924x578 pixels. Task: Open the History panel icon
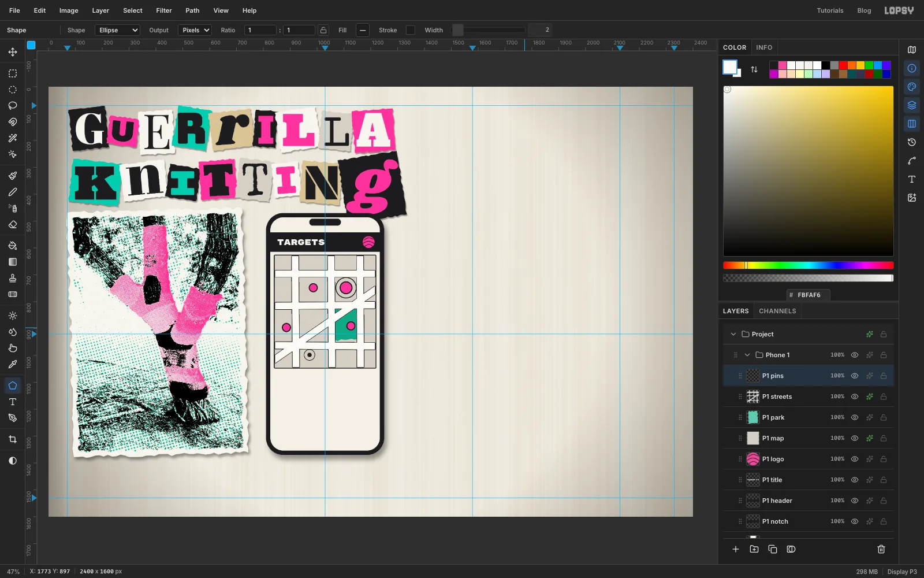912,142
